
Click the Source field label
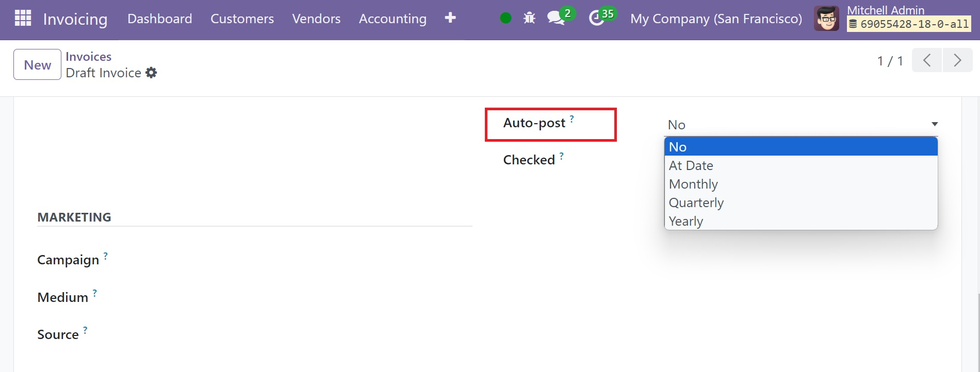(58, 334)
